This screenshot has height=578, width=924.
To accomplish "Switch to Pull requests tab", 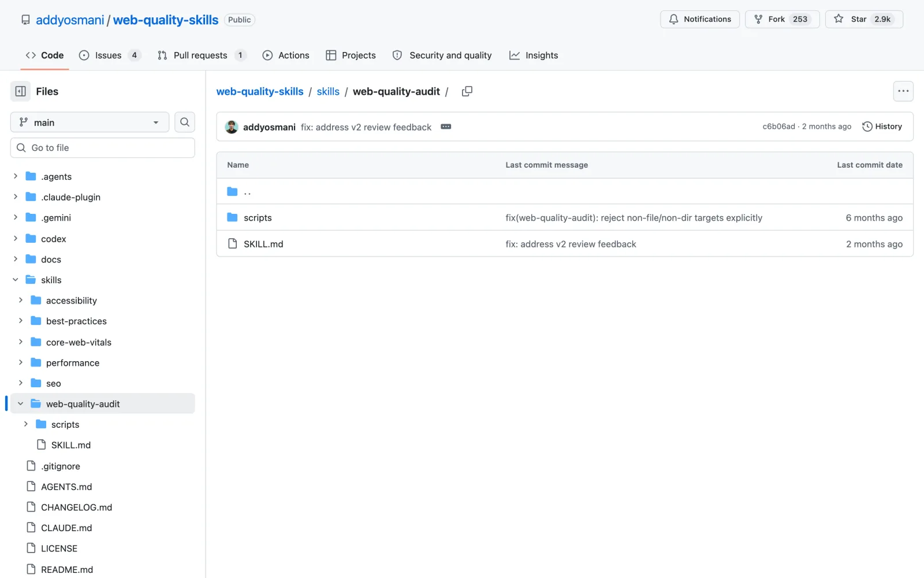I will tap(202, 55).
